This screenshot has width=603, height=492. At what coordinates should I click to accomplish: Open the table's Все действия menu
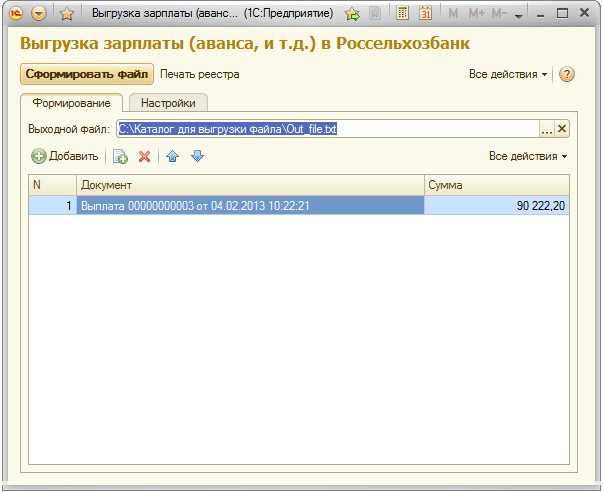(528, 156)
